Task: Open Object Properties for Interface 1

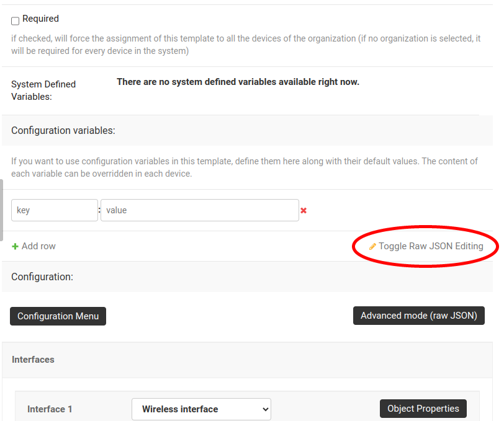Action: 423,409
